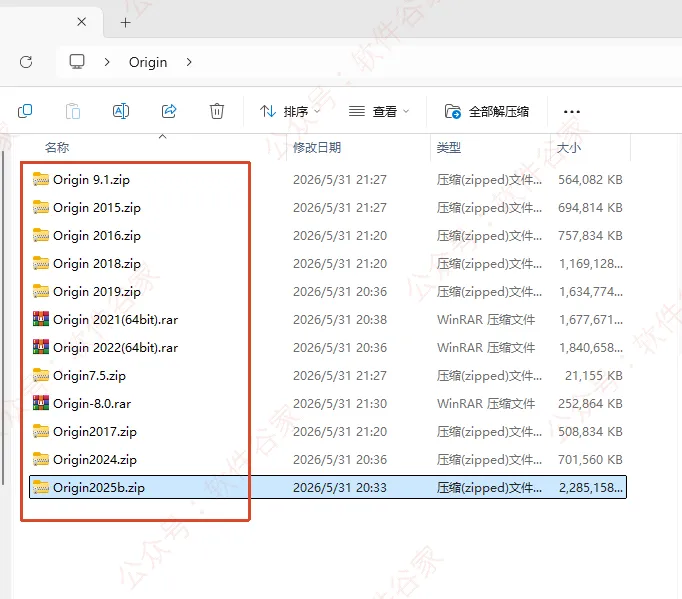This screenshot has height=599, width=682.
Task: Click the Delete trash icon
Action: coord(217,111)
